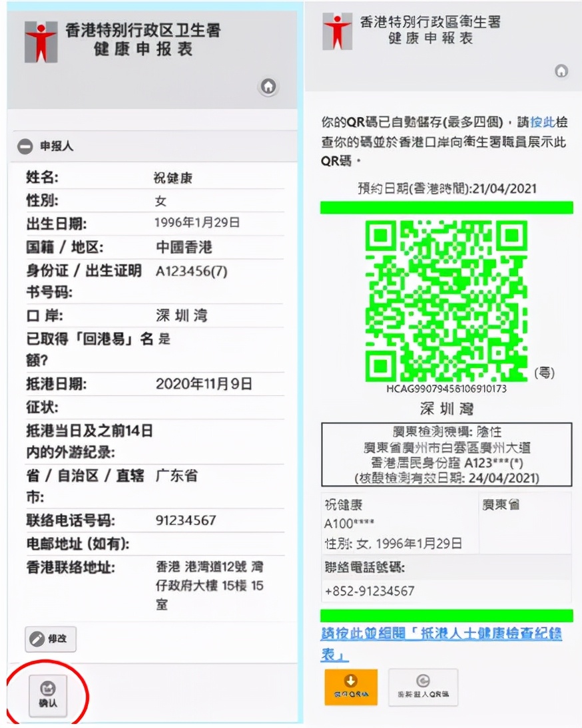Select the name value 祝健康 in the form
Viewport: 582px width, 728px height.
coord(172,178)
